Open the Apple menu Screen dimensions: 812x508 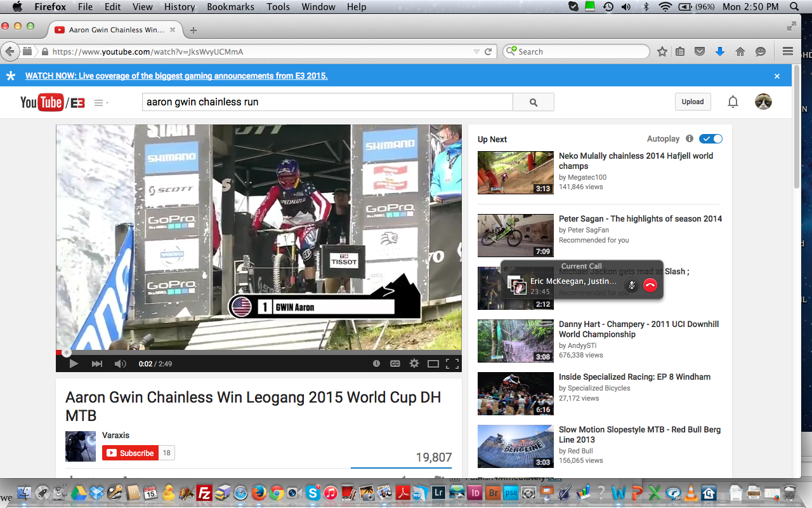coord(17,7)
